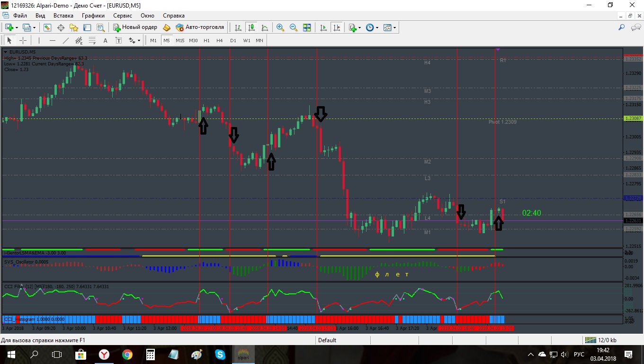Expand the Arrows tool dropdown arrow
The width and height of the screenshot is (644, 364).
tap(139, 40)
